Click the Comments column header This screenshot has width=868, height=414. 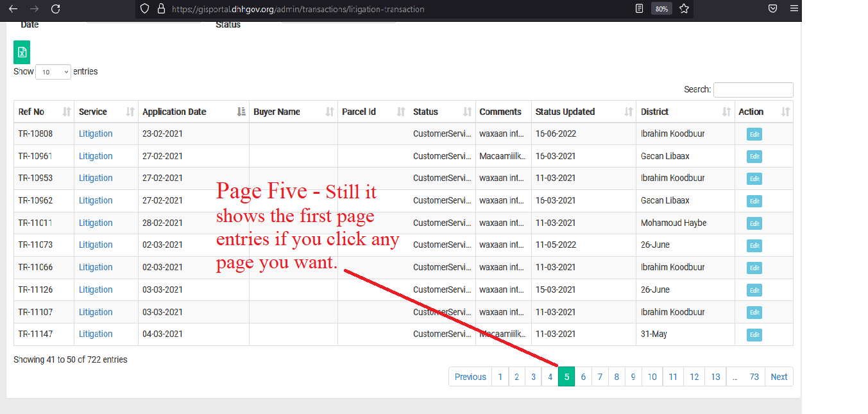pos(503,112)
